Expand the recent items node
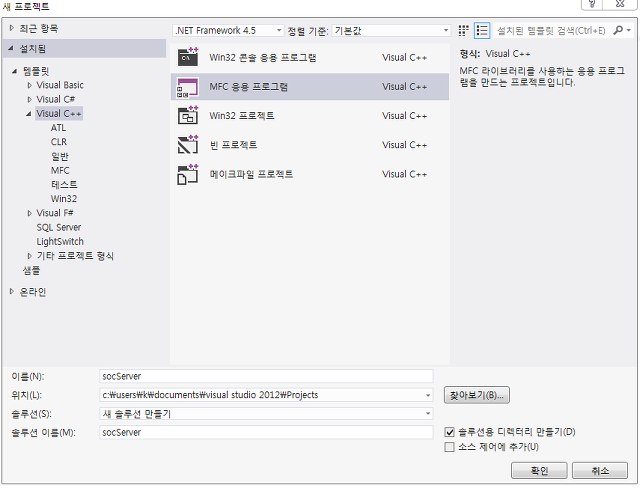The height and width of the screenshot is (488, 640). (x=11, y=28)
